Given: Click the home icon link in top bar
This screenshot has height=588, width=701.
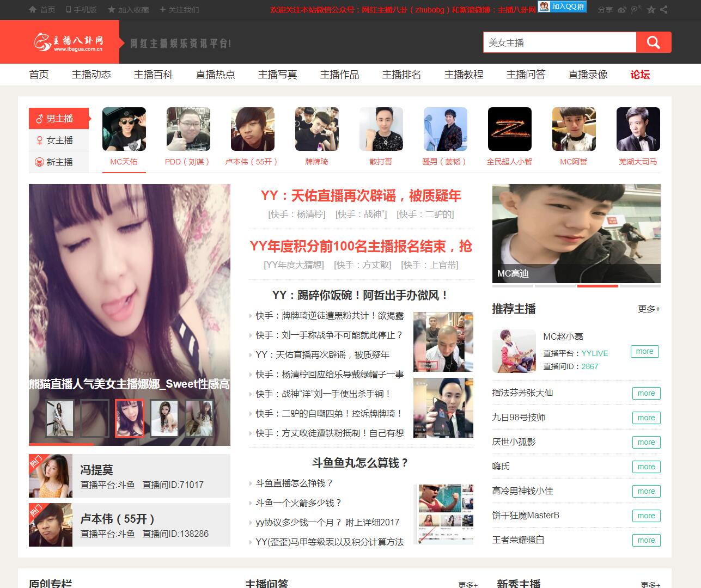Looking at the screenshot, I should [x=41, y=10].
